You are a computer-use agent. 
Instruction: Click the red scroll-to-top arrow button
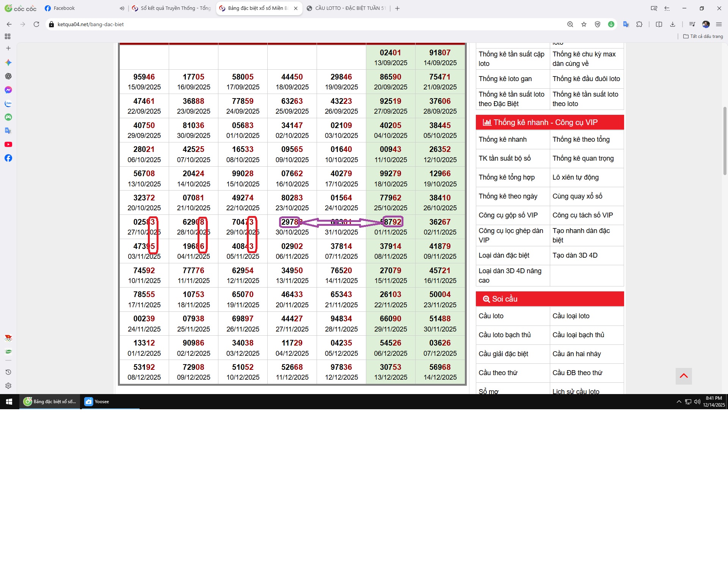[x=684, y=376]
